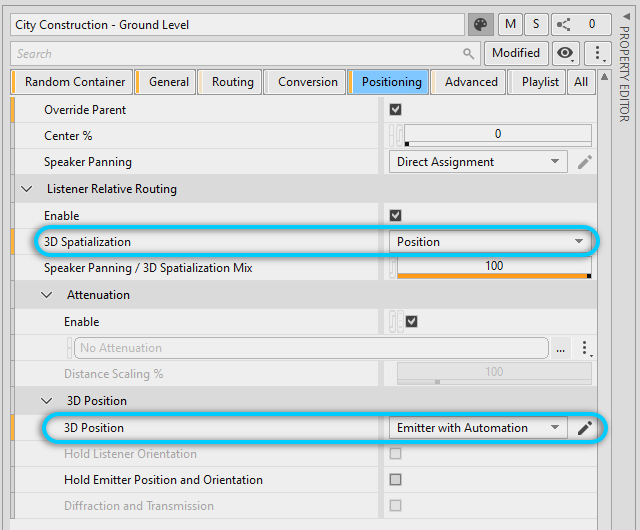Solo the object with S button
The width and height of the screenshot is (640, 530).
point(535,24)
